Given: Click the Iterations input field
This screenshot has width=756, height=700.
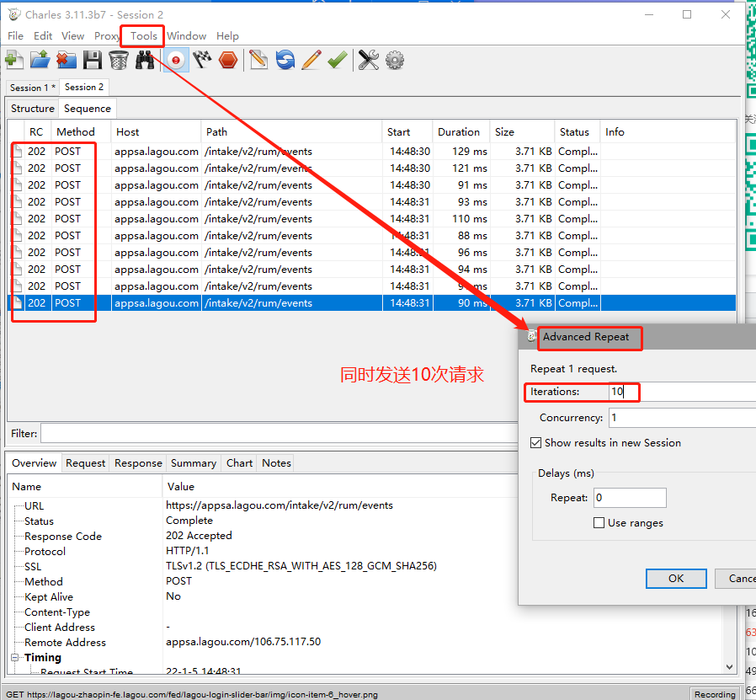Looking at the screenshot, I should 682,392.
